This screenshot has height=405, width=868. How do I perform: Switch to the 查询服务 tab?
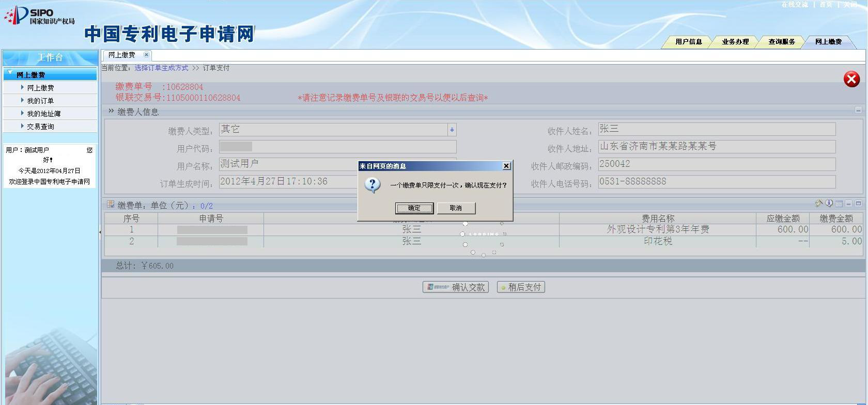tap(781, 42)
